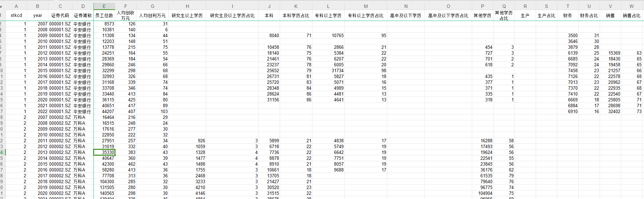Image resolution: width=644 pixels, height=199 pixels.
Task: Click the cell with value 31156
Action: (x=269, y=100)
